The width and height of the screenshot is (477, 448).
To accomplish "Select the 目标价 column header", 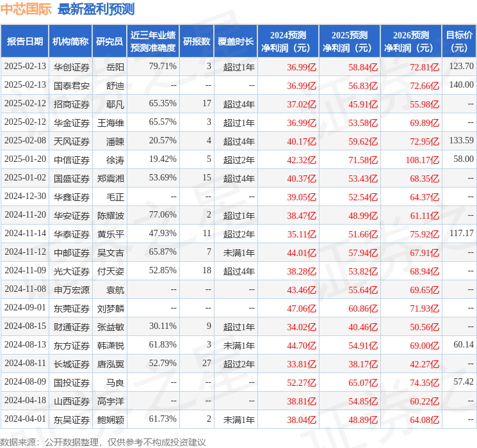I will (459, 41).
